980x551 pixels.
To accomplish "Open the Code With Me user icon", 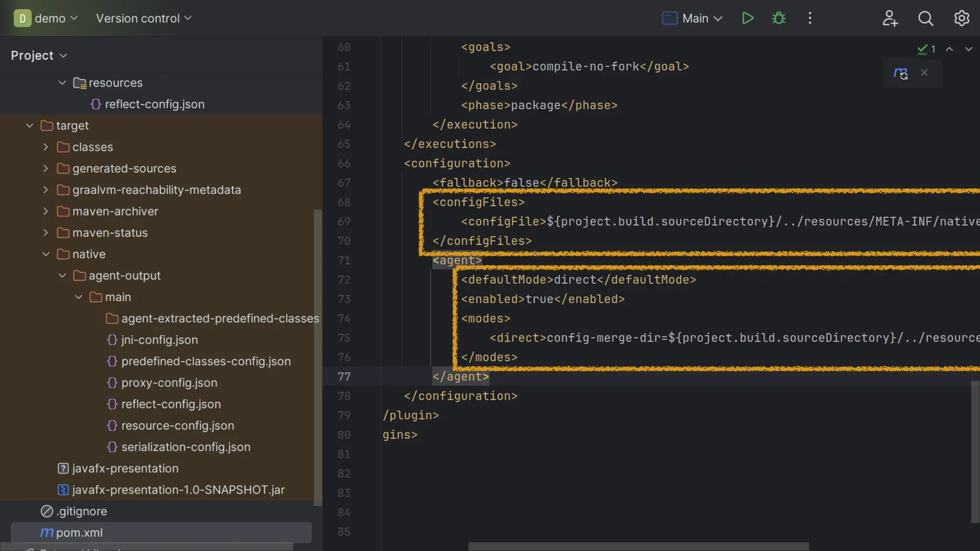I will click(x=890, y=18).
